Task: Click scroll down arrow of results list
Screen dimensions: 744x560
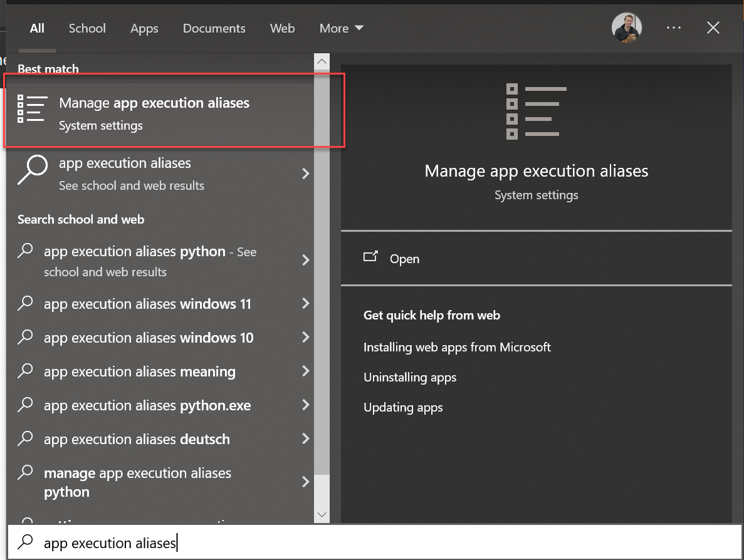Action: tap(322, 514)
